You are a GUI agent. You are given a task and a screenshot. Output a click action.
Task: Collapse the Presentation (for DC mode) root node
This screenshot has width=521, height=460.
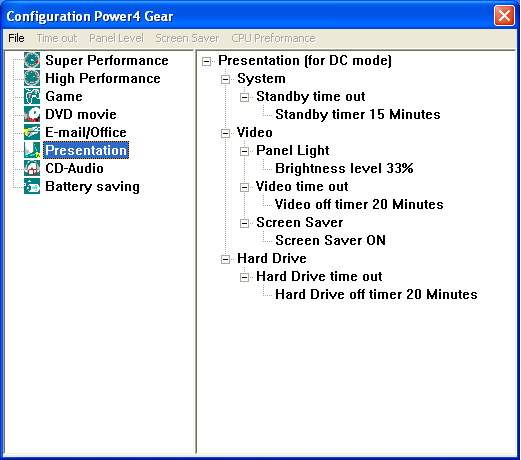click(x=207, y=61)
